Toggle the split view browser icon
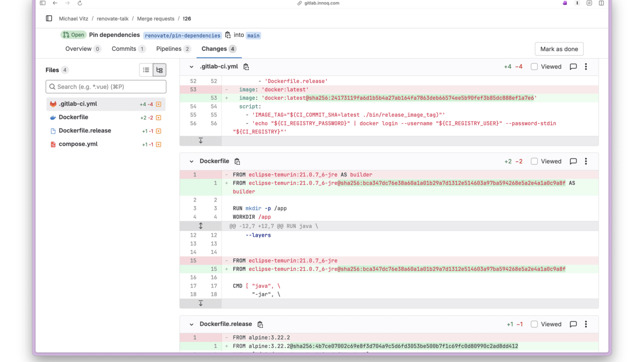644x362 pixels. coord(601,3)
